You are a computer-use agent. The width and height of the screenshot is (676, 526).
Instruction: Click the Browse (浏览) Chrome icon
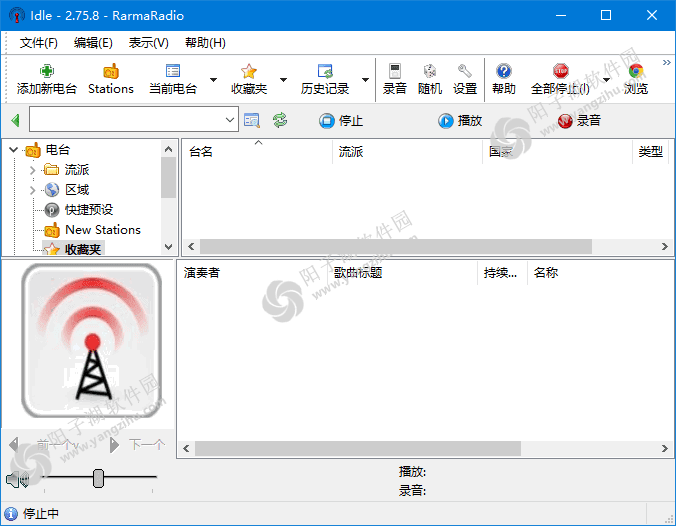636,71
